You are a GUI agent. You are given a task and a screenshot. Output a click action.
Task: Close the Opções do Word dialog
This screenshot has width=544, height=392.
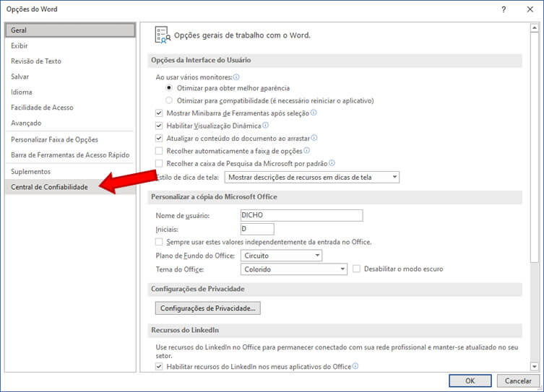coord(530,9)
